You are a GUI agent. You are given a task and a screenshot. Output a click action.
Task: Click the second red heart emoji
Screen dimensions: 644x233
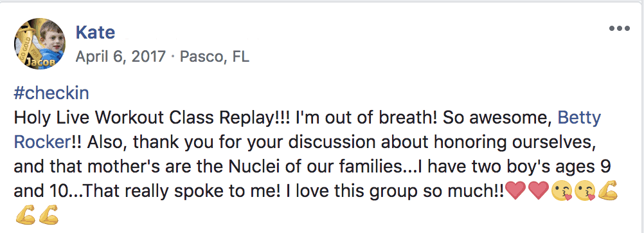pos(538,191)
